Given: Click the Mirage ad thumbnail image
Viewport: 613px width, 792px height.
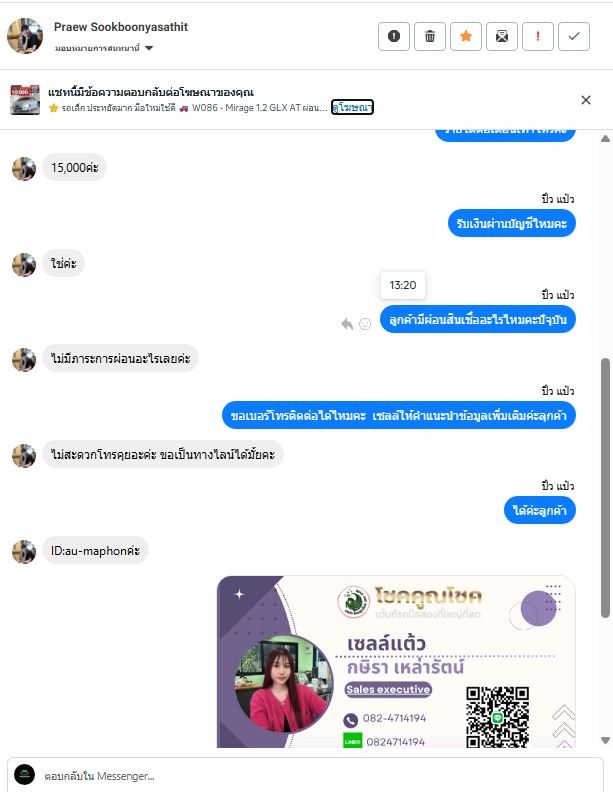Looking at the screenshot, I should pos(25,100).
